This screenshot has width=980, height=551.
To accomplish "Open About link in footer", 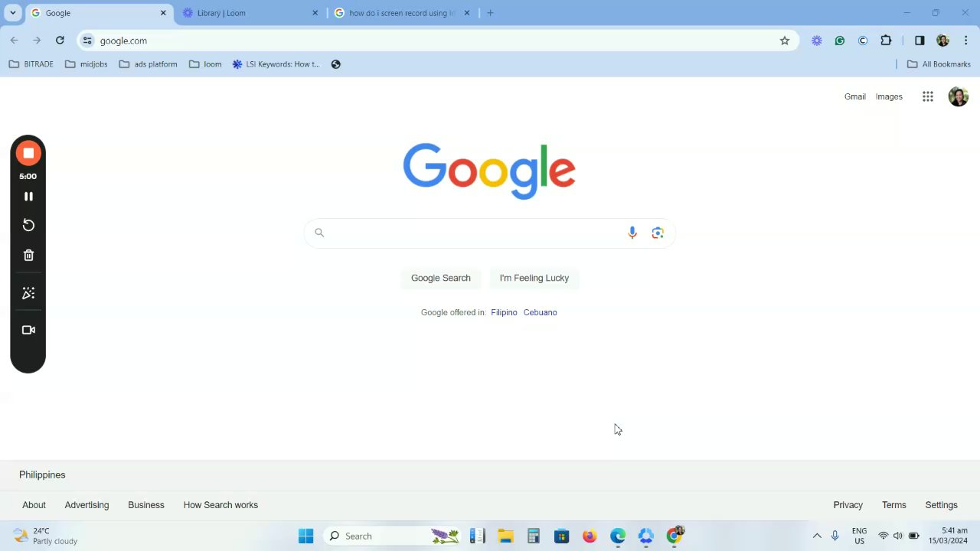I will pos(34,505).
